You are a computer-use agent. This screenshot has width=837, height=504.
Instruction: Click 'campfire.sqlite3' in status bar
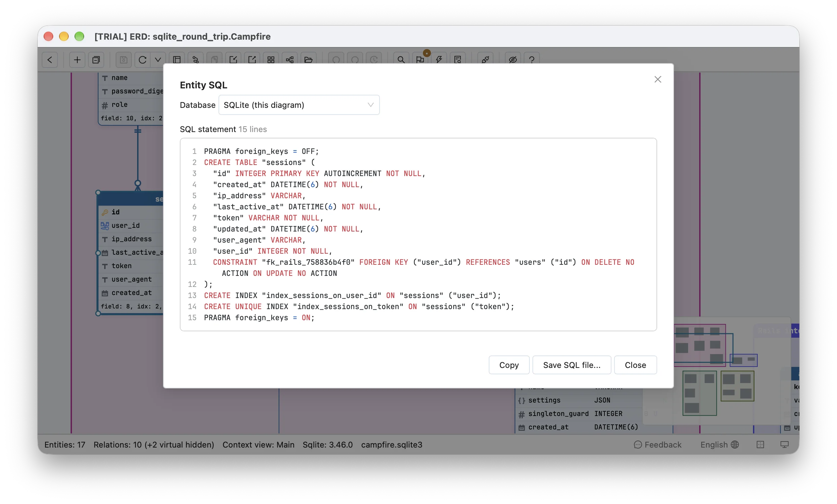click(x=392, y=445)
